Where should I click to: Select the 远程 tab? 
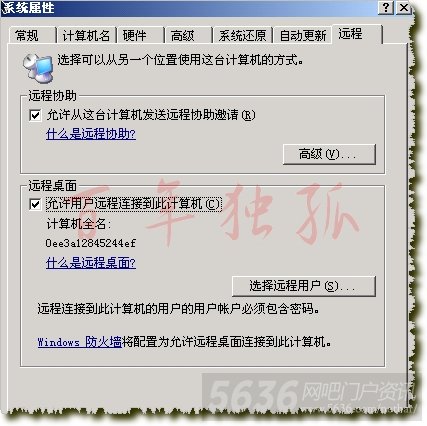coord(357,34)
